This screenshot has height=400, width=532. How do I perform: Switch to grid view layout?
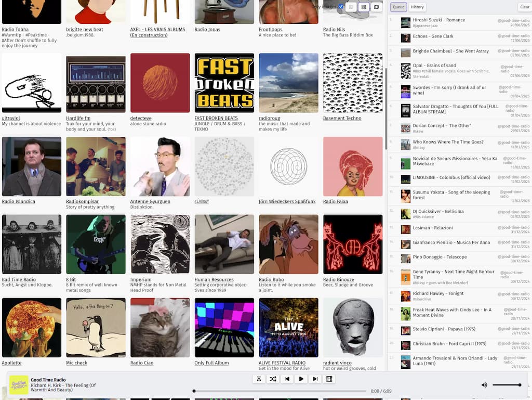pos(364,7)
